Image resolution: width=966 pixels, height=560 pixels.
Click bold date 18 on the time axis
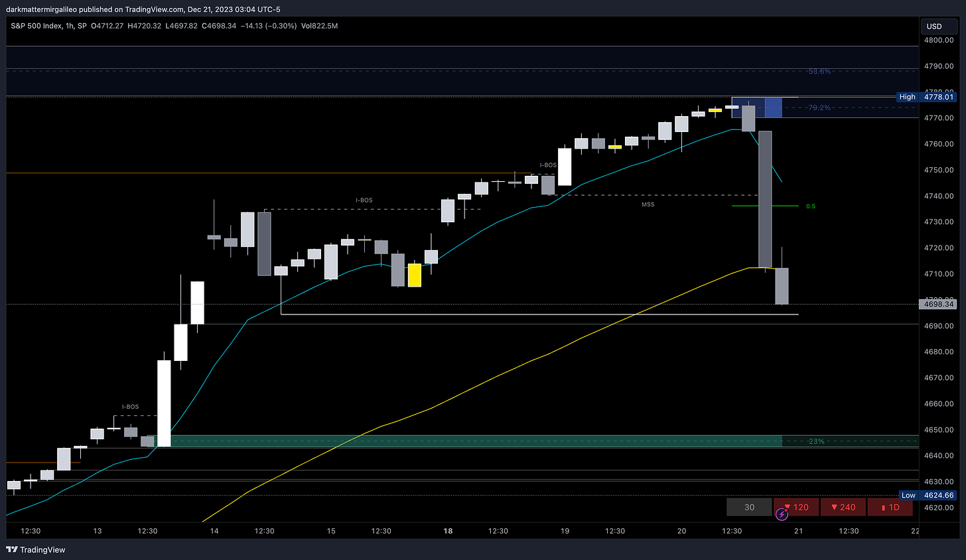click(x=448, y=531)
